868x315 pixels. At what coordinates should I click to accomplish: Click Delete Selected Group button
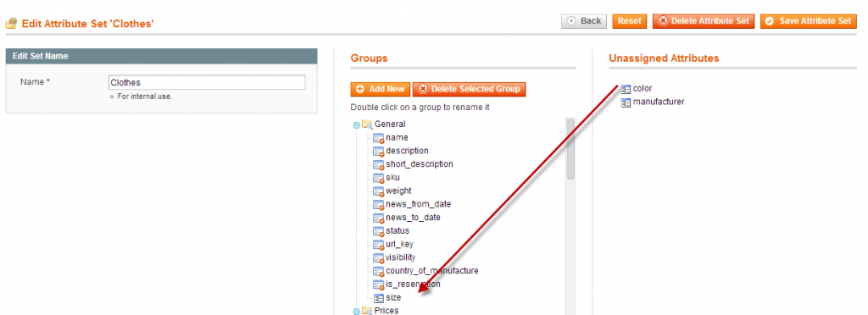coord(470,90)
